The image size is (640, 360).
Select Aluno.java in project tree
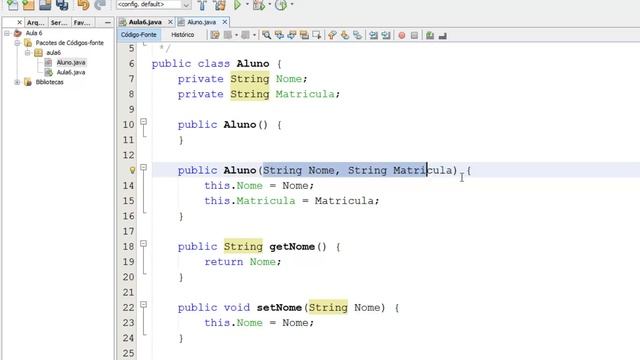pos(71,62)
